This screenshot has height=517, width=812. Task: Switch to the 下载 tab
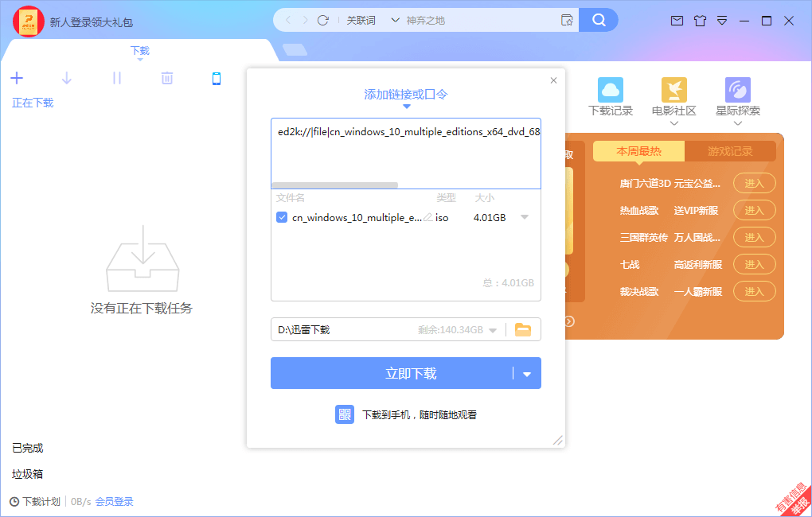140,51
